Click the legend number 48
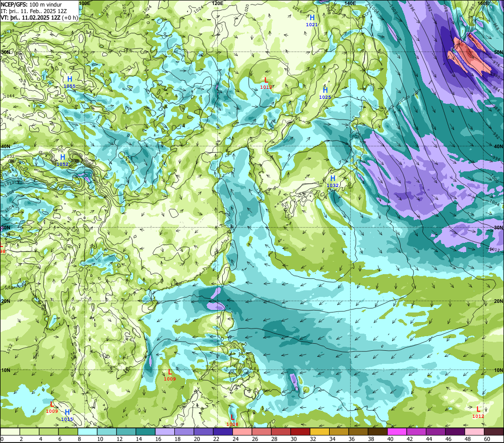The height and width of the screenshot is (443, 504). click(x=468, y=439)
